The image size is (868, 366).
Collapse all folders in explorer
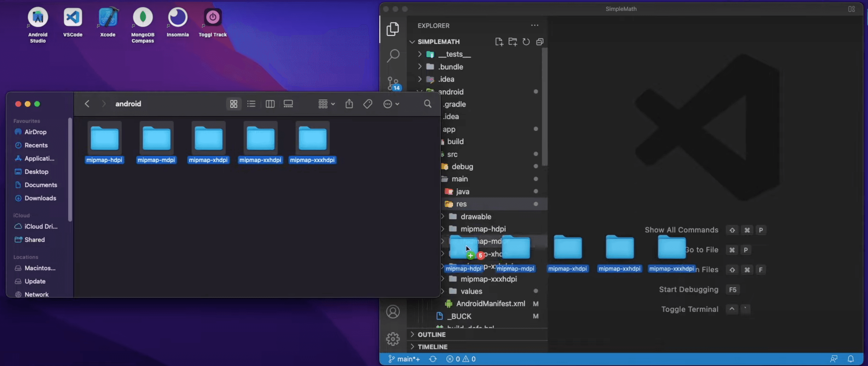(x=540, y=42)
